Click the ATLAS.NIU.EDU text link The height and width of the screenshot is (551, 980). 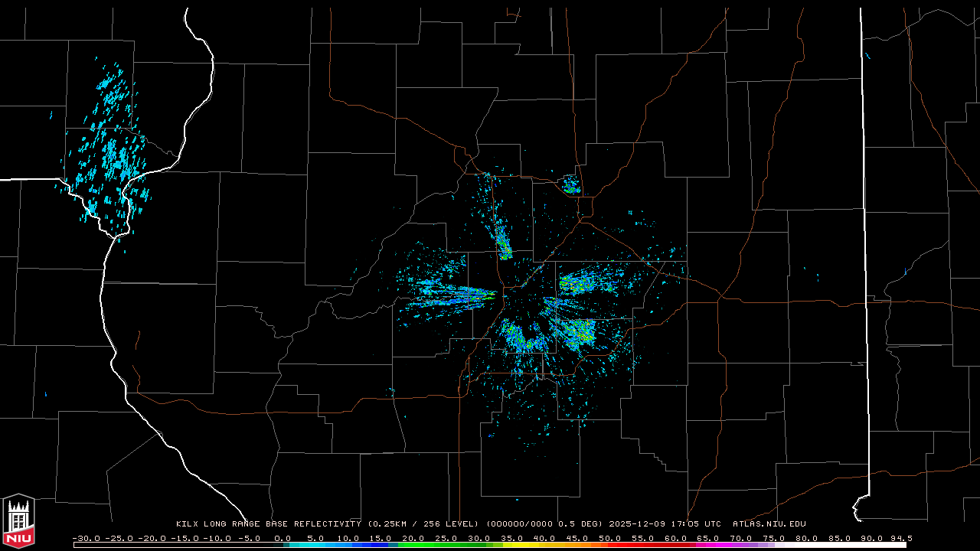pos(769,524)
